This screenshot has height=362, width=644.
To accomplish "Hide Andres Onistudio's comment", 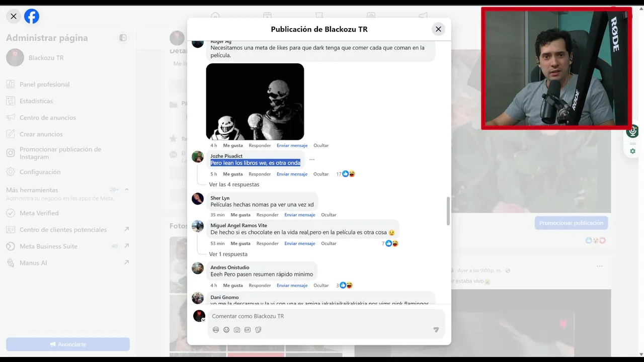I will 321,286.
